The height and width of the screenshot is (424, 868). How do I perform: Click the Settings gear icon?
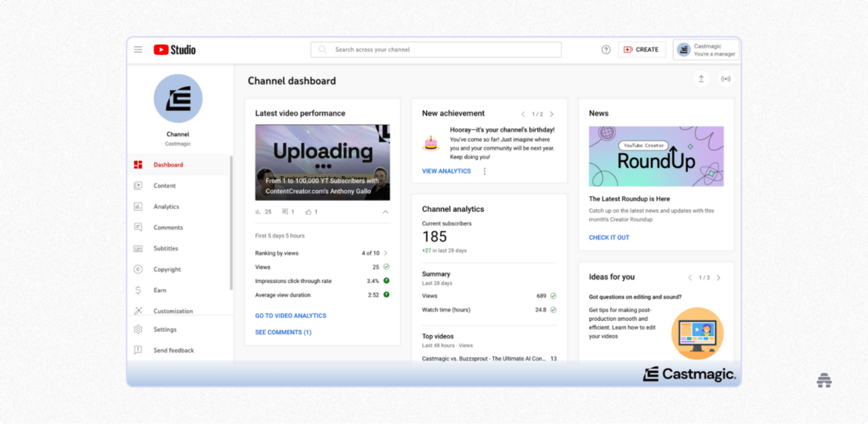pyautogui.click(x=138, y=329)
